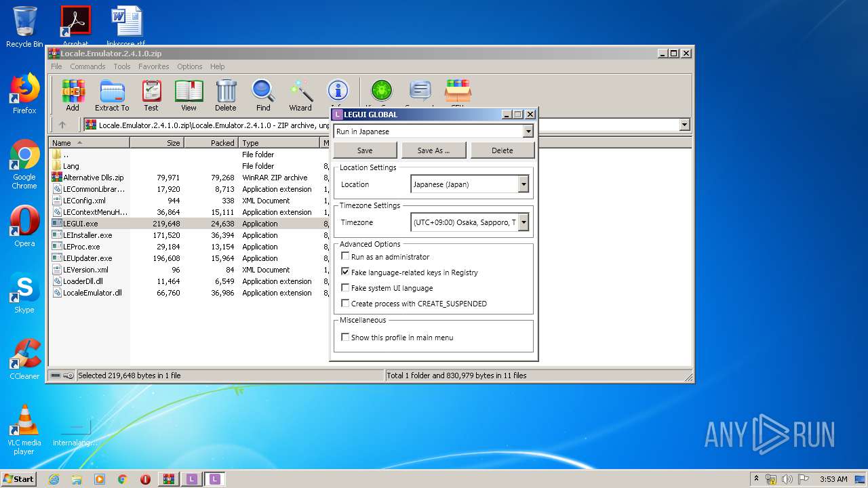Open the Location dropdown showing Japanese (Japan)
This screenshot has width=868, height=488.
524,184
